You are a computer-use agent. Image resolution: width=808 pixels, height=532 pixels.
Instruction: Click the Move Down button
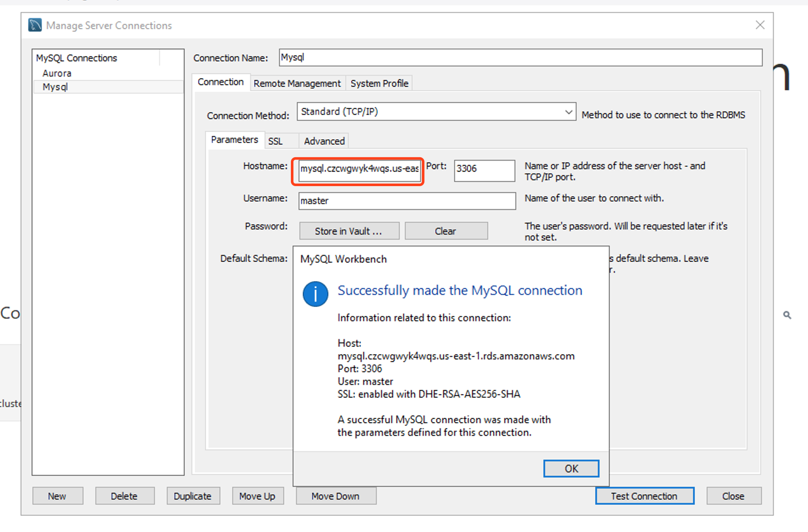pyautogui.click(x=336, y=496)
